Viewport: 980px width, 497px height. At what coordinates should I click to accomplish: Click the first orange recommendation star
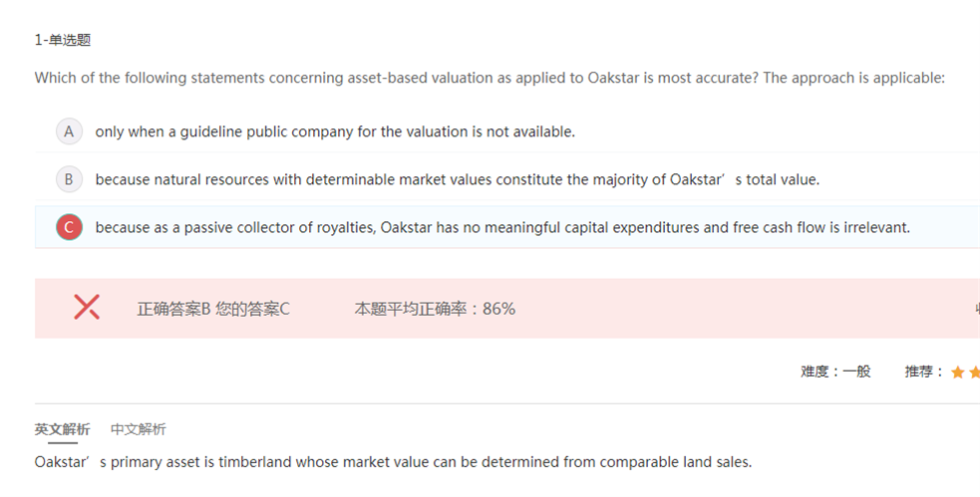tap(957, 372)
